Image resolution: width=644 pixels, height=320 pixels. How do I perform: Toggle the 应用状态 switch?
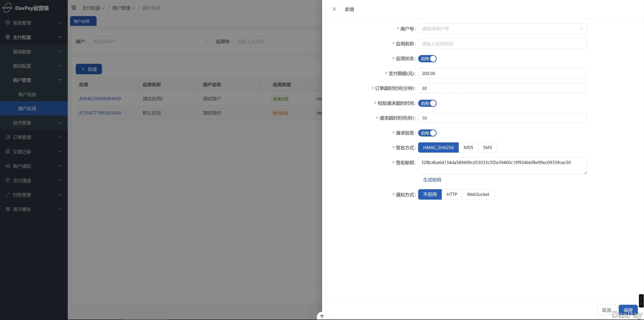tap(427, 59)
